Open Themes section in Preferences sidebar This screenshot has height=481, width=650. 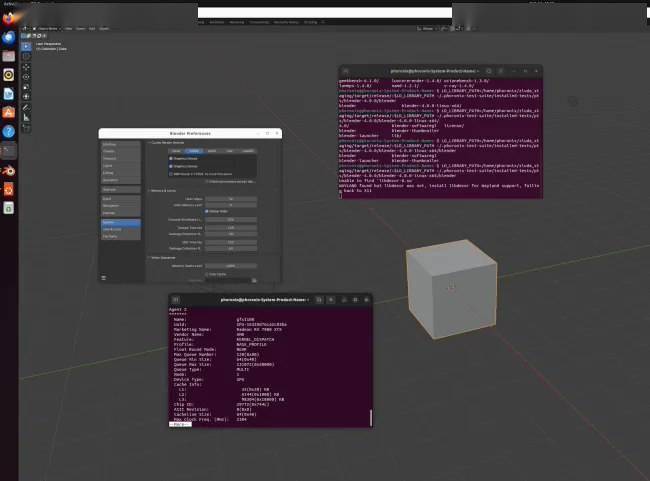(x=121, y=151)
